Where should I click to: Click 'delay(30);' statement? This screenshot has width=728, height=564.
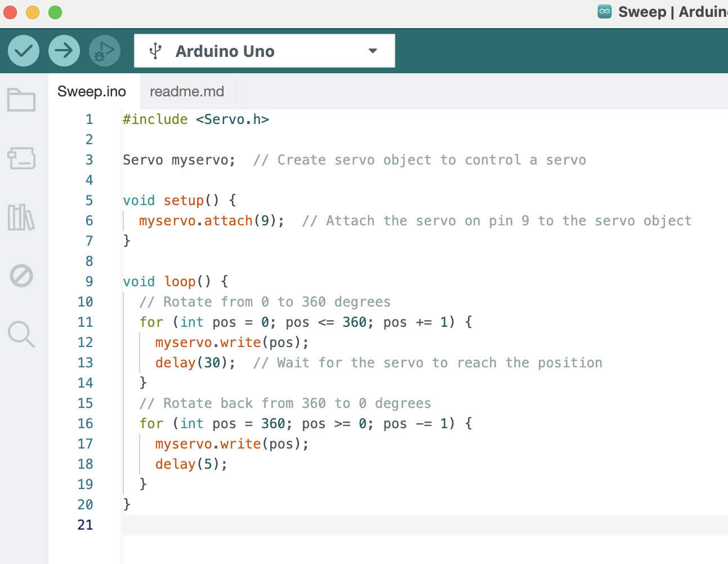195,363
